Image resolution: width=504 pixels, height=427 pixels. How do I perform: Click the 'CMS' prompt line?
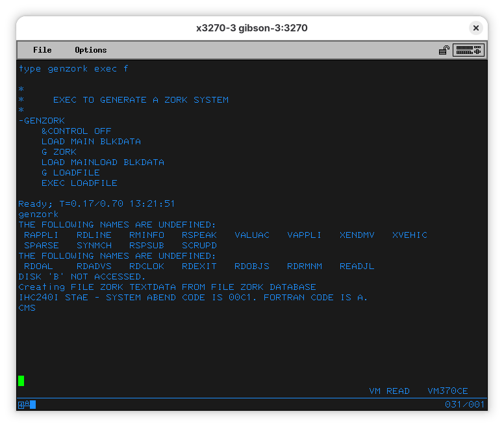pos(27,307)
